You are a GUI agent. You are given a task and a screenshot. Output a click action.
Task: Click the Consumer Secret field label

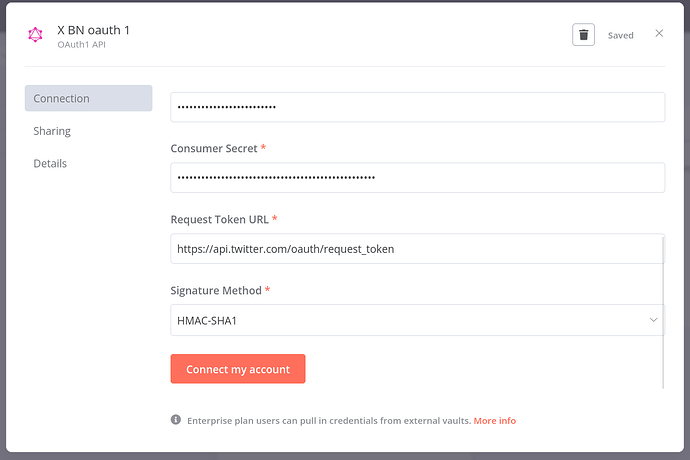214,148
